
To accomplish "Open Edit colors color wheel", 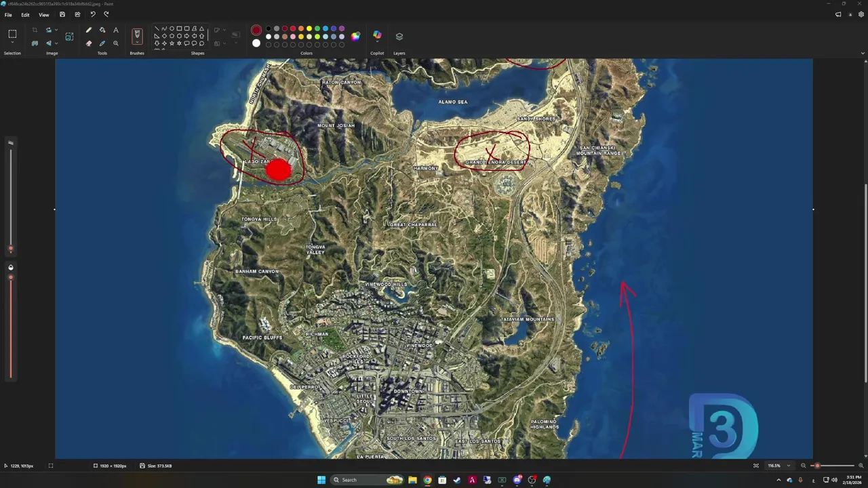I will click(x=355, y=36).
